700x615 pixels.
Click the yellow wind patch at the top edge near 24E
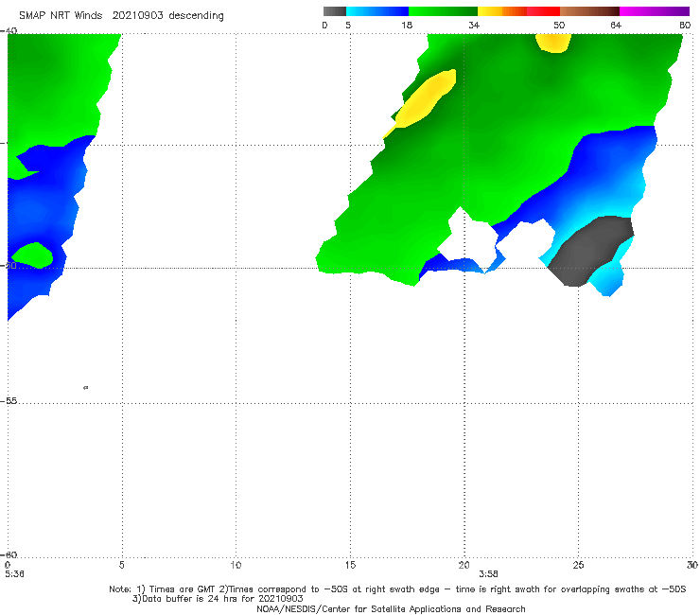pyautogui.click(x=553, y=43)
